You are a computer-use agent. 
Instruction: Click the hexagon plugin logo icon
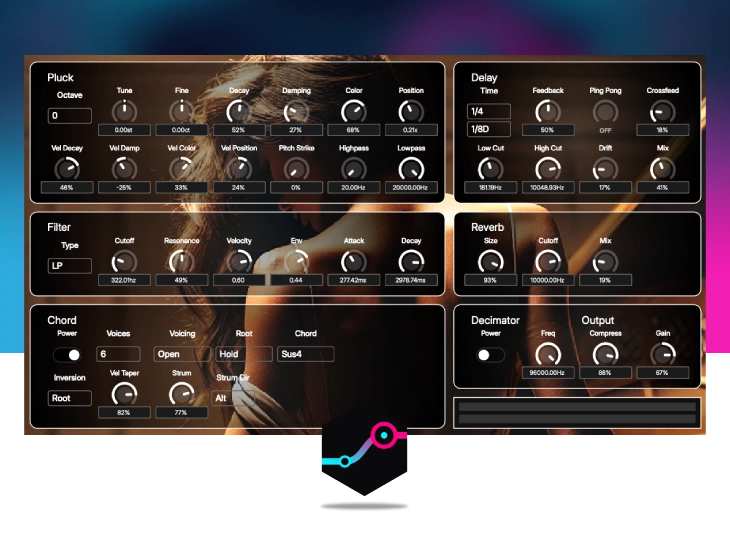click(365, 452)
